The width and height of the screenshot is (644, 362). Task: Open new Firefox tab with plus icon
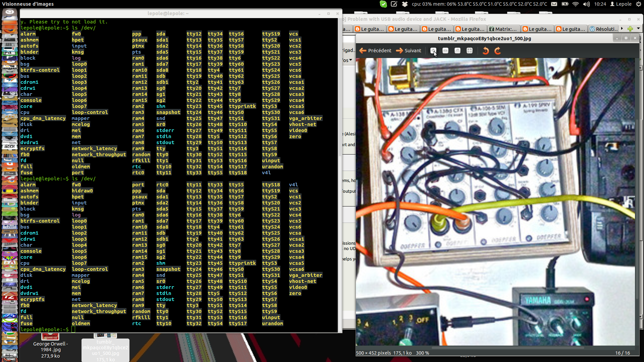630,29
